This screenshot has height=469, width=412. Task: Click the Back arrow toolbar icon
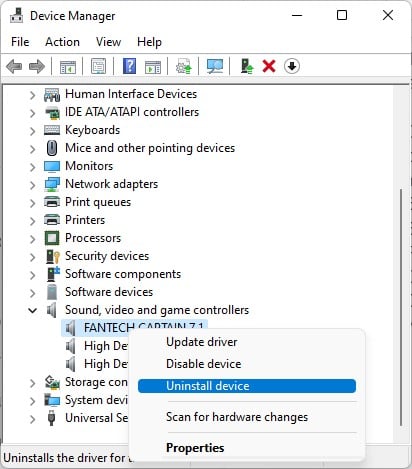(x=14, y=66)
